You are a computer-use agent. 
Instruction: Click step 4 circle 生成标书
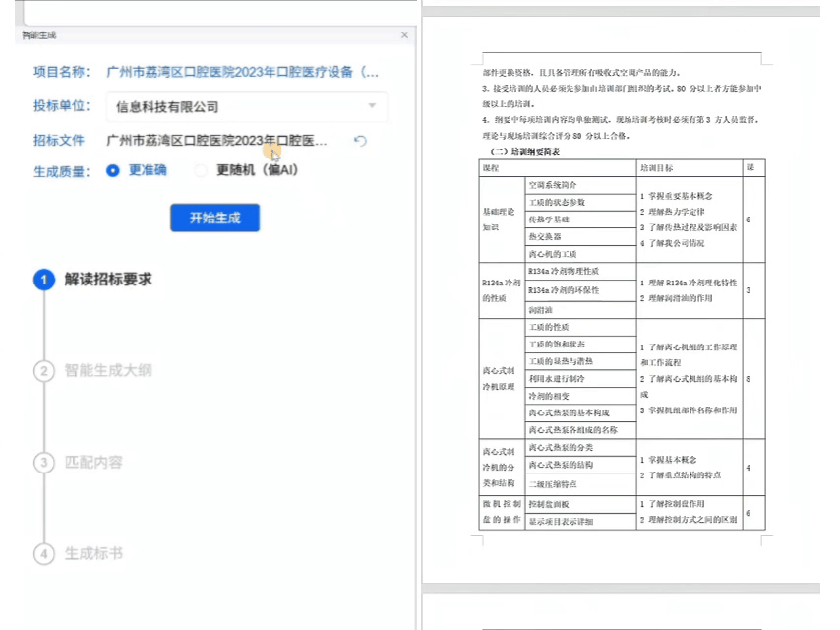click(44, 554)
